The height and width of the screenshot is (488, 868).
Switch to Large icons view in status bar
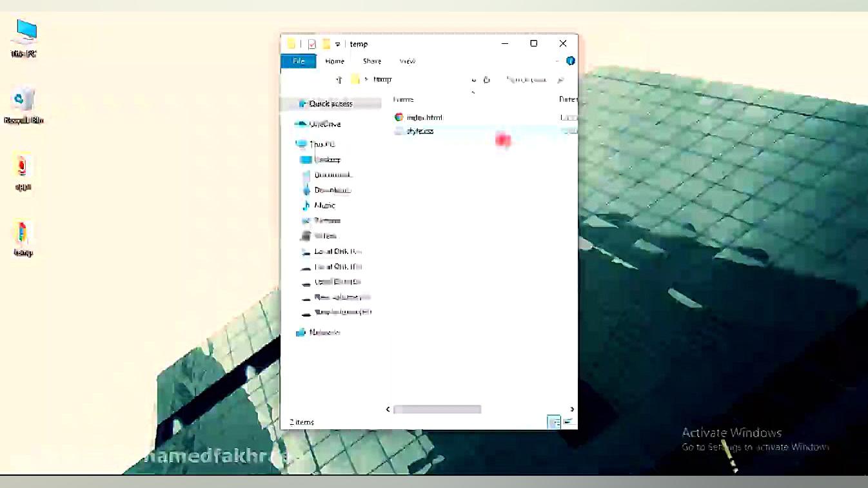tap(568, 422)
